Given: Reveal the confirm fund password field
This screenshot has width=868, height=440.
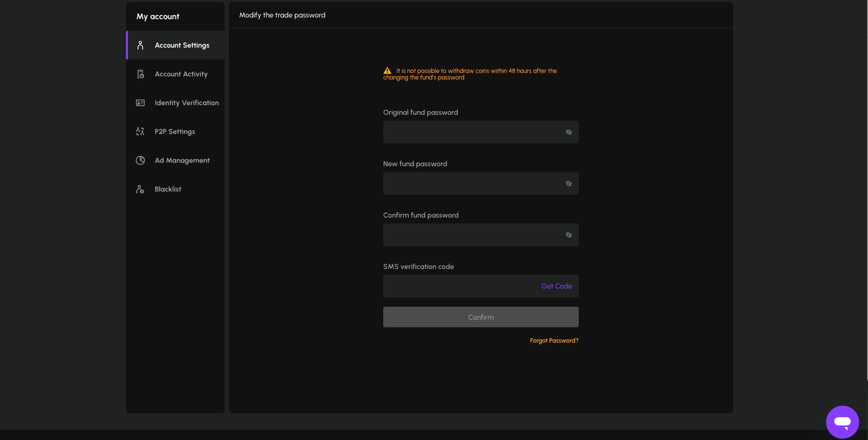Looking at the screenshot, I should (x=569, y=235).
